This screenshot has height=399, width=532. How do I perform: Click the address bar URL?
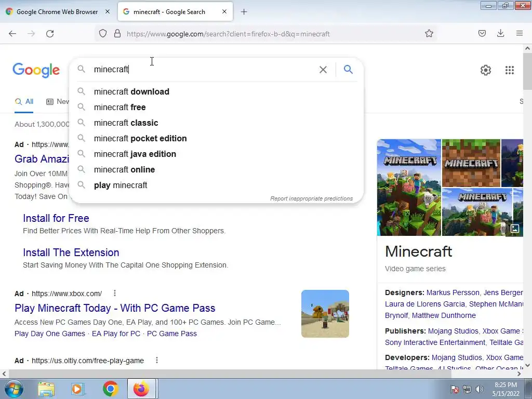[x=228, y=34]
